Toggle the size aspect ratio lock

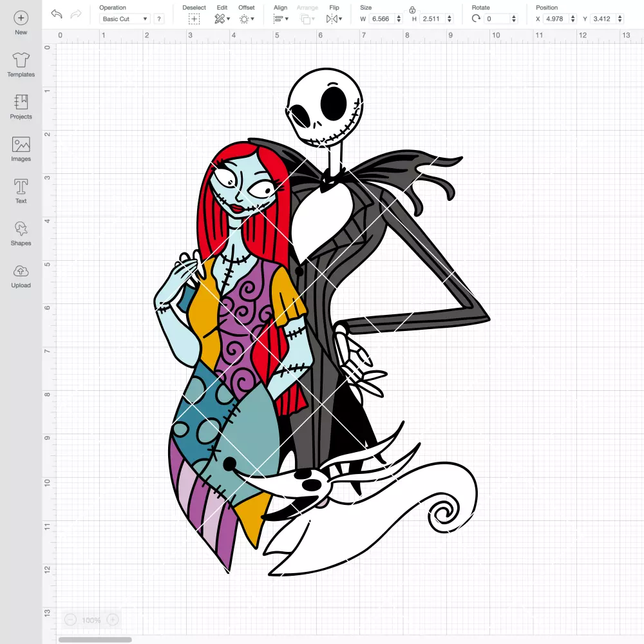[x=412, y=10]
